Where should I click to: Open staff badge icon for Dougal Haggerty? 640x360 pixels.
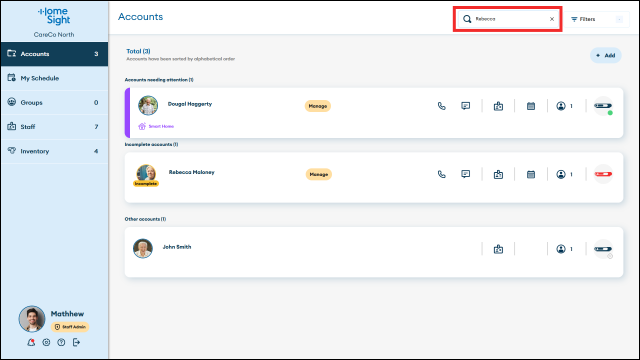click(498, 106)
